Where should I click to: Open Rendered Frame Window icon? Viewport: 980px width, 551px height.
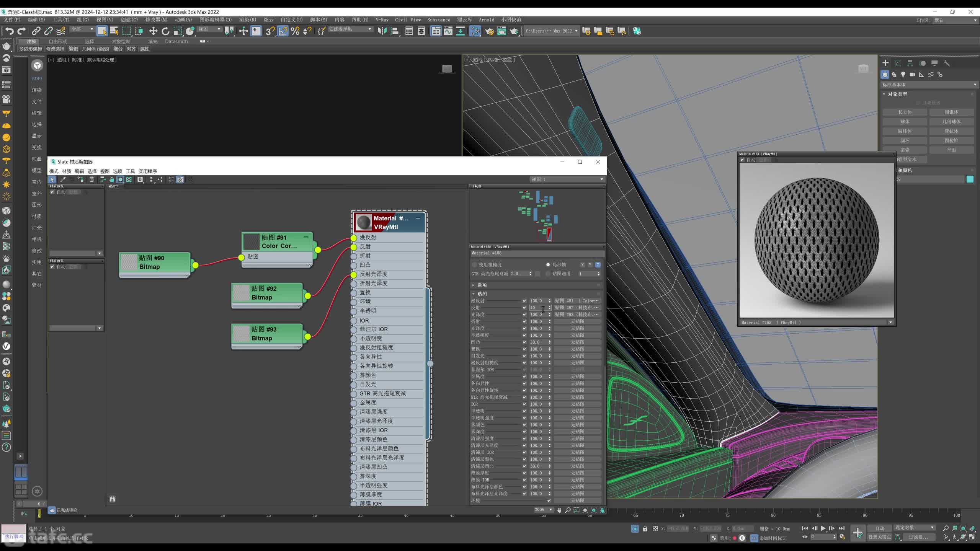(501, 31)
